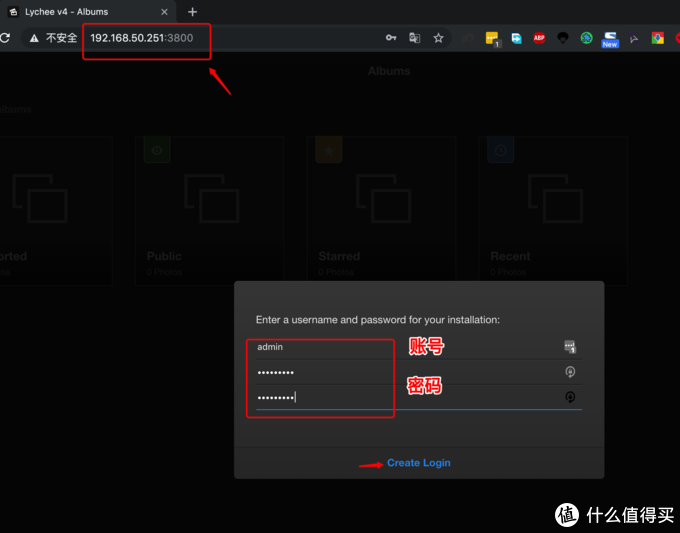Focus the first password field
The width and height of the screenshot is (680, 533).
(400, 372)
